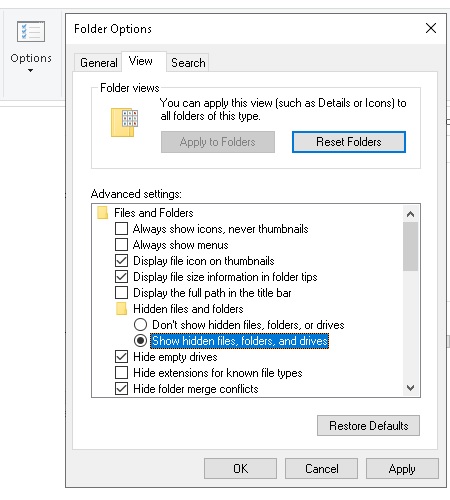The width and height of the screenshot is (450, 500).
Task: Switch to the General tab
Action: click(98, 63)
